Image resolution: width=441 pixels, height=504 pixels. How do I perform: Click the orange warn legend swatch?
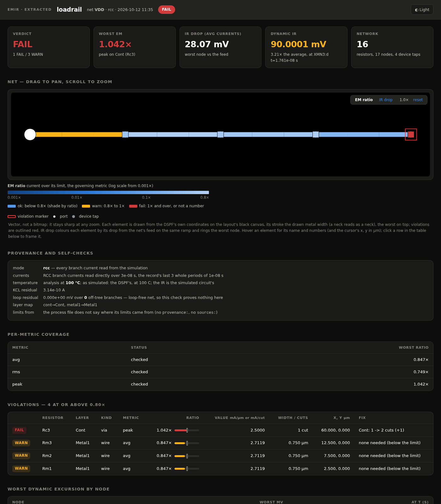86,206
